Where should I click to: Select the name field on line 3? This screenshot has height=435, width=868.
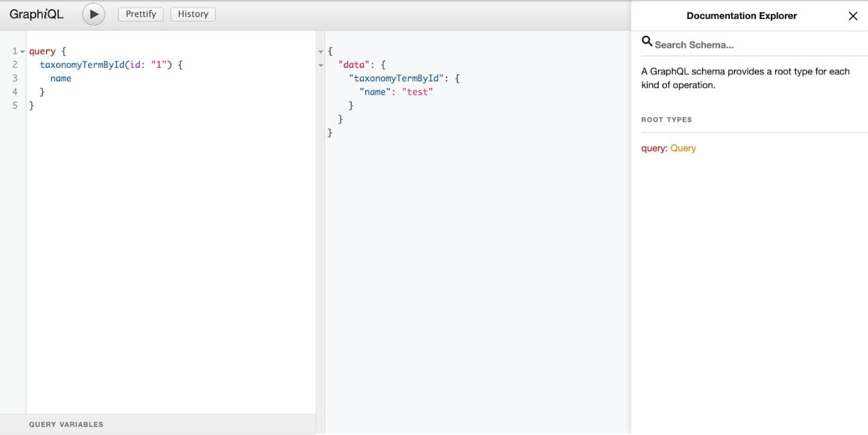click(60, 78)
